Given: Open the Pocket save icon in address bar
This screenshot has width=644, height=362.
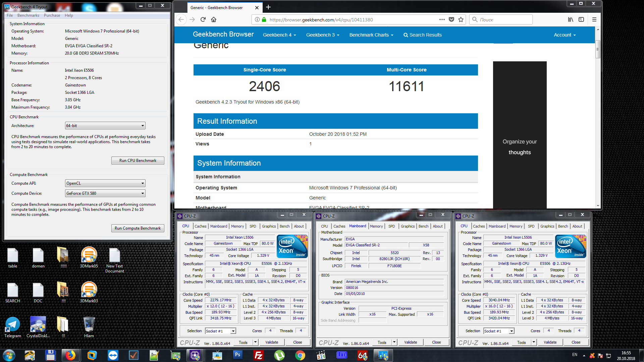Looking at the screenshot, I should pyautogui.click(x=451, y=19).
